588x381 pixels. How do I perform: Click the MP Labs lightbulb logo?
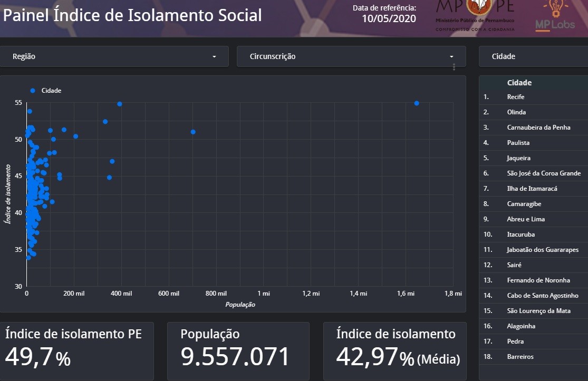555,16
